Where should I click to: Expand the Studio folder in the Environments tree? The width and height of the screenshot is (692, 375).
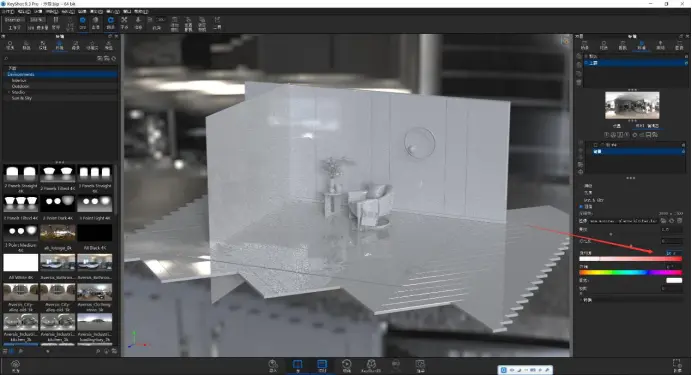(9, 92)
